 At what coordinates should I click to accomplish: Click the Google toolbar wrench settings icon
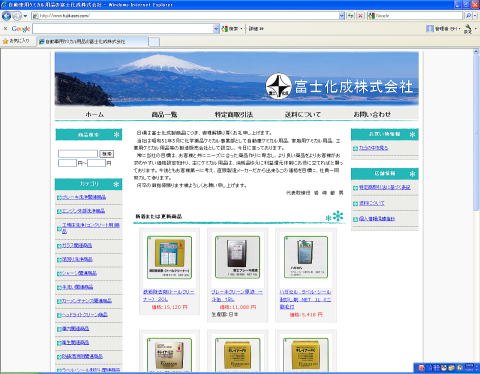point(468,29)
